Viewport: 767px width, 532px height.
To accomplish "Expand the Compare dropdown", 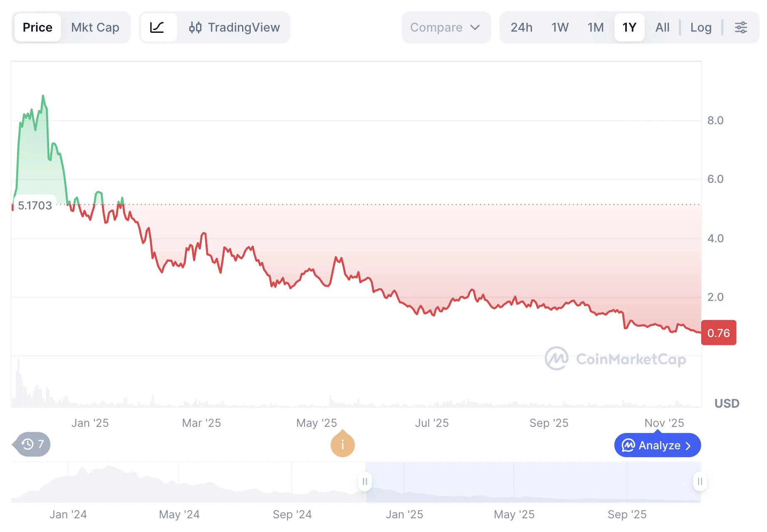I will point(445,27).
